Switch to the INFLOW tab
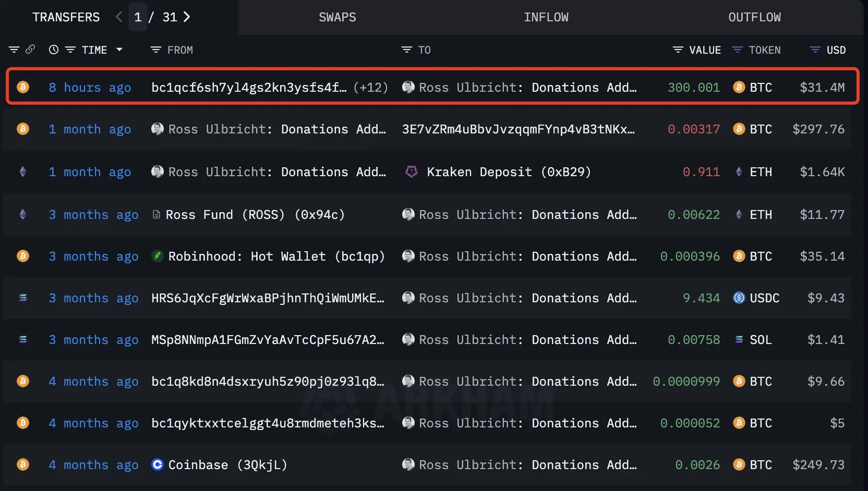Image resolution: width=868 pixels, height=491 pixels. click(546, 17)
